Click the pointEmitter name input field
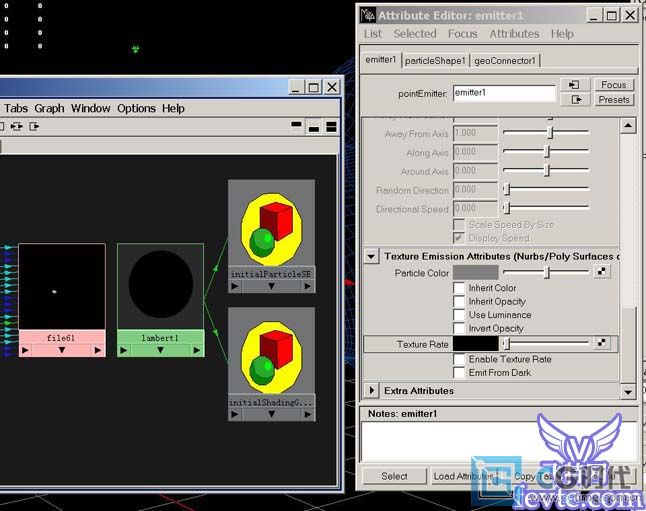Image resolution: width=646 pixels, height=511 pixels. tap(504, 93)
